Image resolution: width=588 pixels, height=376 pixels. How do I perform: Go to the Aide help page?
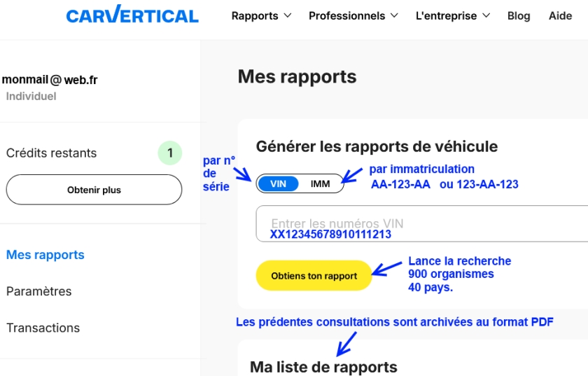[560, 15]
